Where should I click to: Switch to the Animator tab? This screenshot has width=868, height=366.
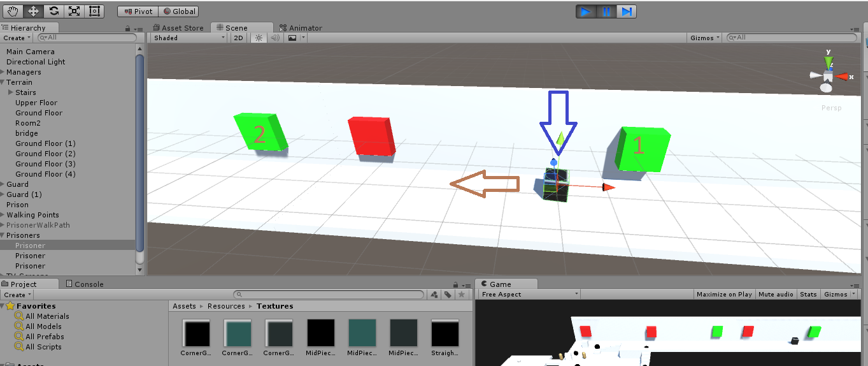[301, 28]
